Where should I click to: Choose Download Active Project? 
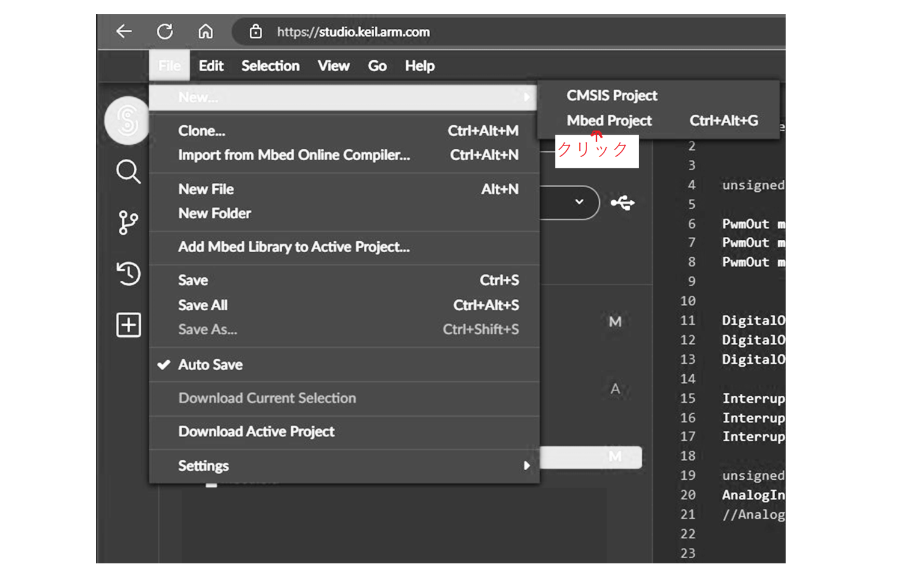pos(256,431)
